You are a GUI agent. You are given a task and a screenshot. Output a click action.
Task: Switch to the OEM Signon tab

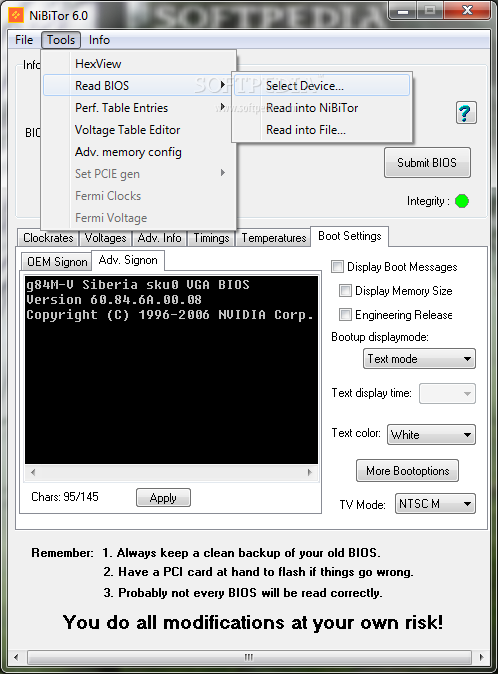[x=57, y=261]
